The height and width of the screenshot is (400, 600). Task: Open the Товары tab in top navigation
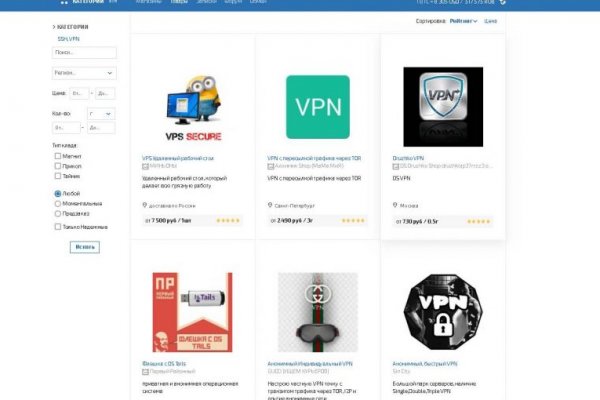[178, 3]
